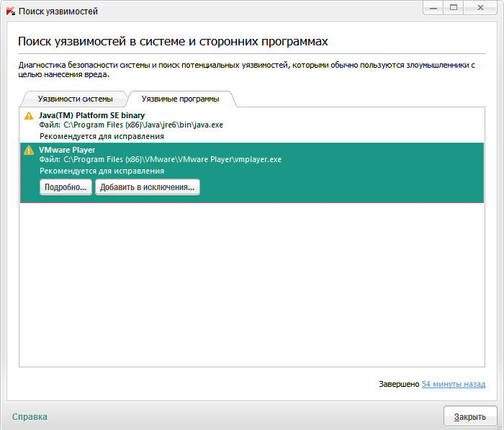
Task: Switch to the Уязвимости системы tab
Action: pyautogui.click(x=75, y=99)
